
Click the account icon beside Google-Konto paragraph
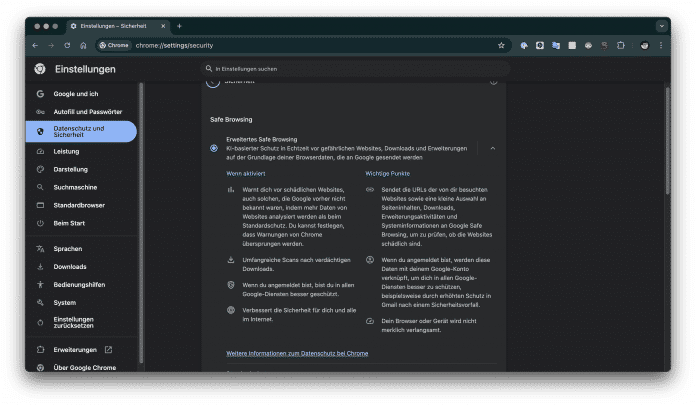370,260
